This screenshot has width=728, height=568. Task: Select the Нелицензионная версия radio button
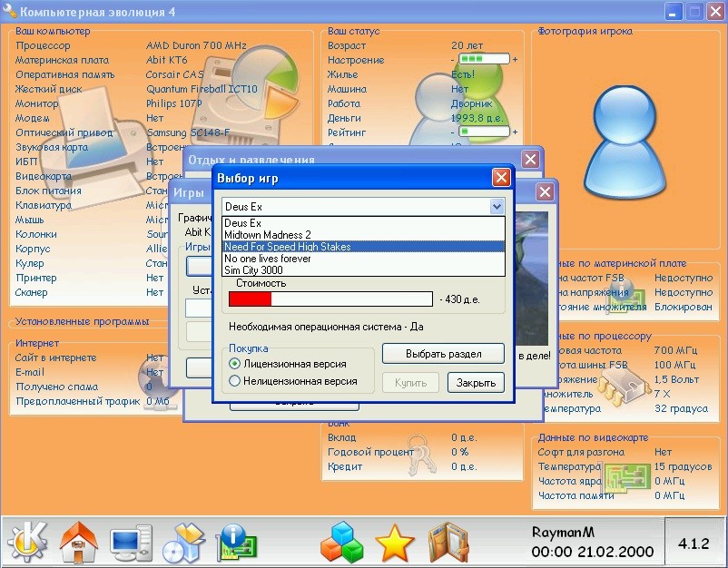[235, 381]
